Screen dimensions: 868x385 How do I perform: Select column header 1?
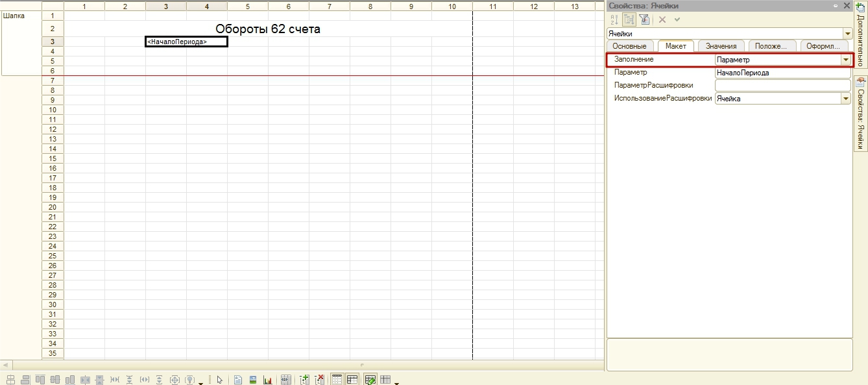coord(84,6)
